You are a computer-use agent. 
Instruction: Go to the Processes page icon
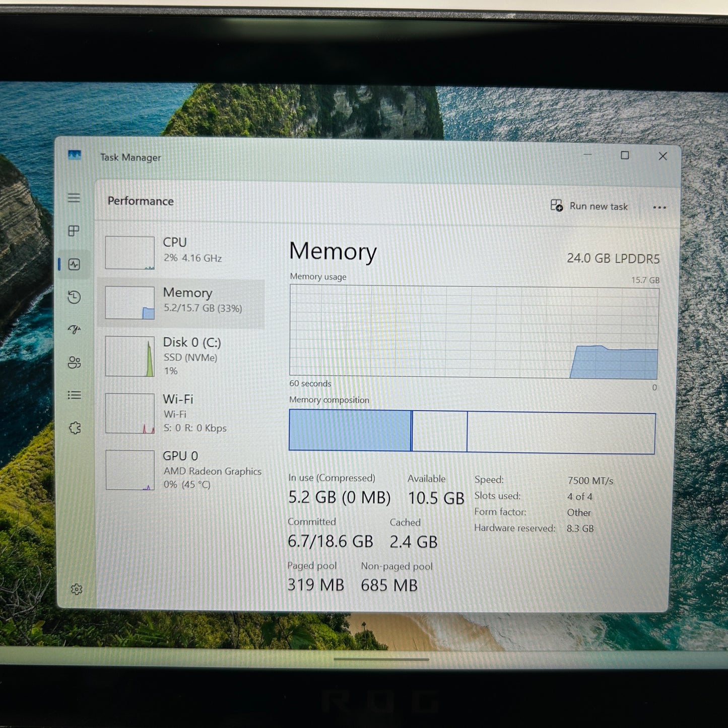[74, 231]
